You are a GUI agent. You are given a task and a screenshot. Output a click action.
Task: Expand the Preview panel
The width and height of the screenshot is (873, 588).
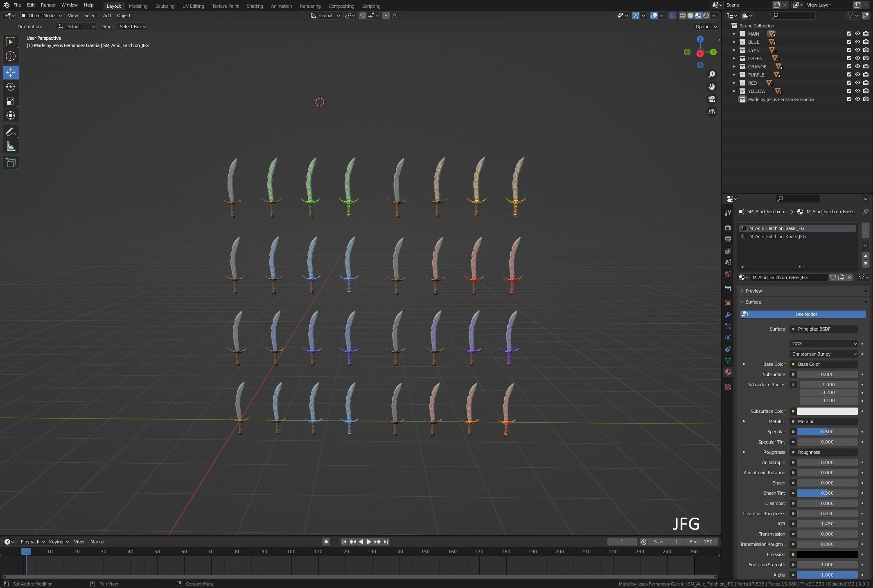pos(753,291)
